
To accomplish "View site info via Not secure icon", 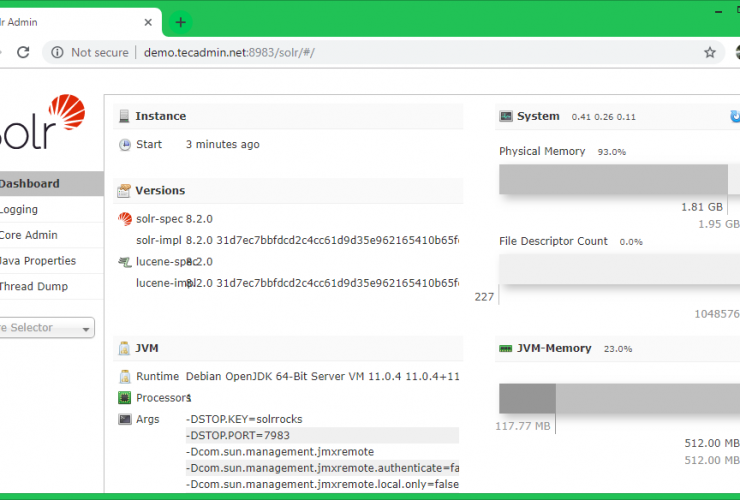I will (58, 53).
